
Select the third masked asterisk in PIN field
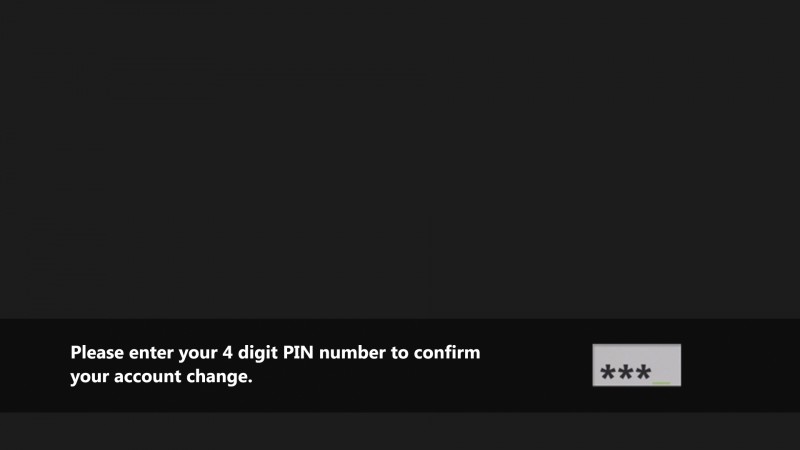coord(643,372)
